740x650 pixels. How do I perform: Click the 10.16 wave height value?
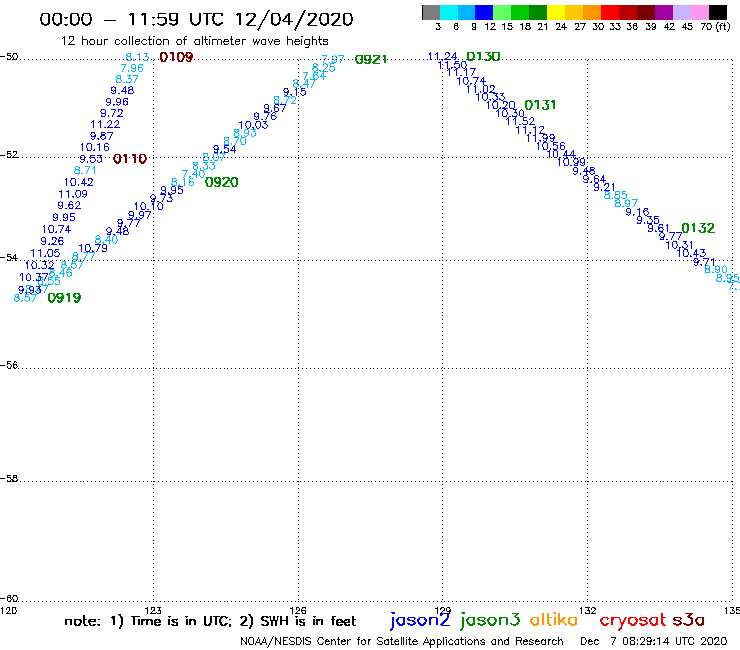(94, 147)
